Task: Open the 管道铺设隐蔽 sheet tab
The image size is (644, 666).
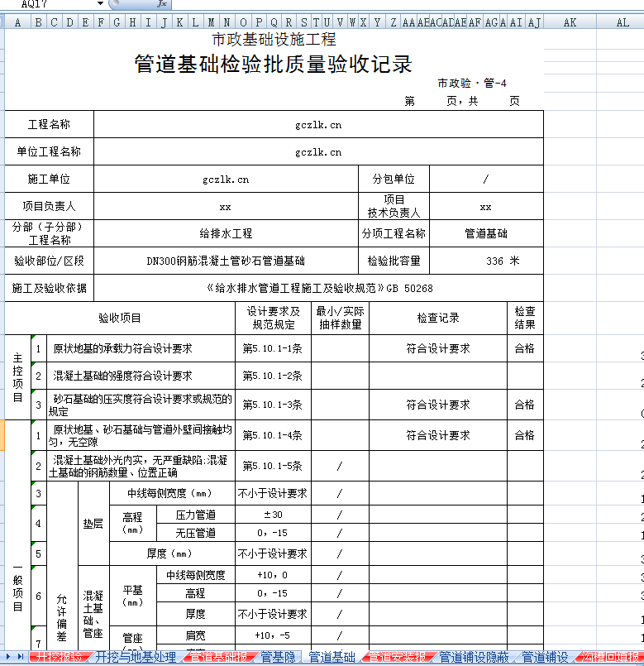Action: click(x=474, y=657)
